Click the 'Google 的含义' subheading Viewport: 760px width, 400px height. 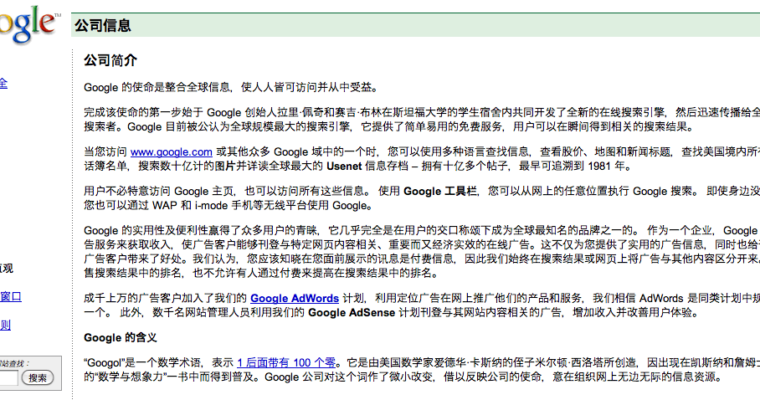pos(120,337)
